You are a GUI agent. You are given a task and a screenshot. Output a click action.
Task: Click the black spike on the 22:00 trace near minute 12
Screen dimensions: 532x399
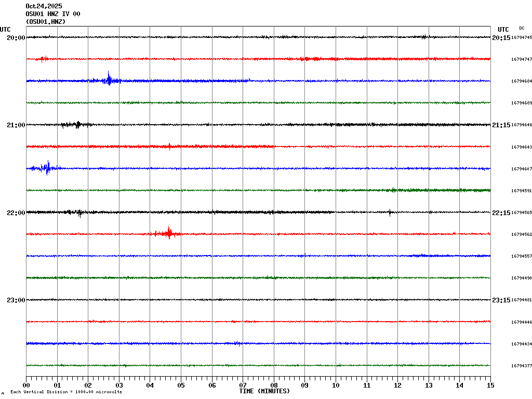pyautogui.click(x=390, y=212)
